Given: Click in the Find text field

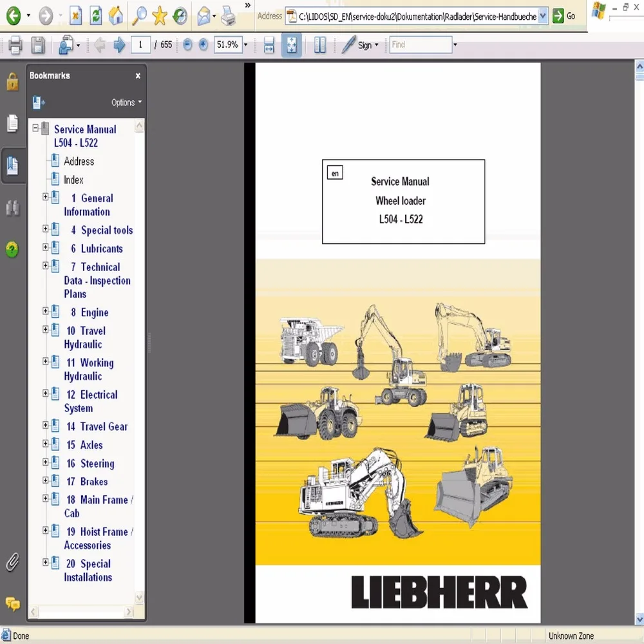Looking at the screenshot, I should tap(420, 44).
